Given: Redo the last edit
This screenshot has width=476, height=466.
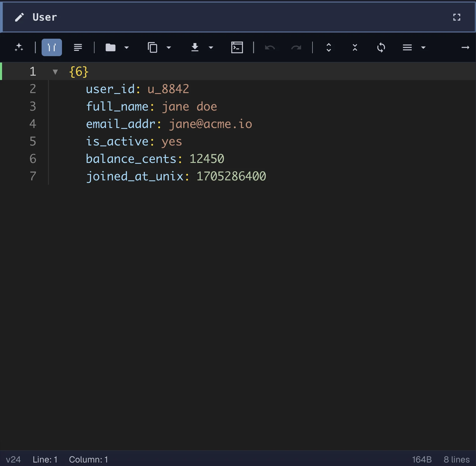Looking at the screenshot, I should pyautogui.click(x=296, y=47).
